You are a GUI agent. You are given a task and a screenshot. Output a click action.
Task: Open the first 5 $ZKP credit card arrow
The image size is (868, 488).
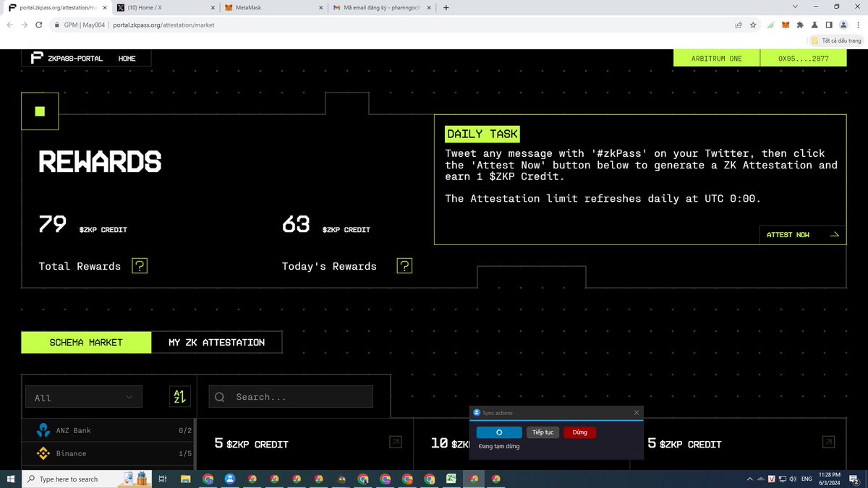pos(395,442)
